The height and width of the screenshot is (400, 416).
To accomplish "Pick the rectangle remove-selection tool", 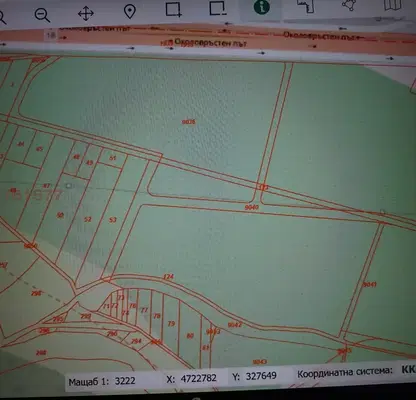I will [218, 8].
